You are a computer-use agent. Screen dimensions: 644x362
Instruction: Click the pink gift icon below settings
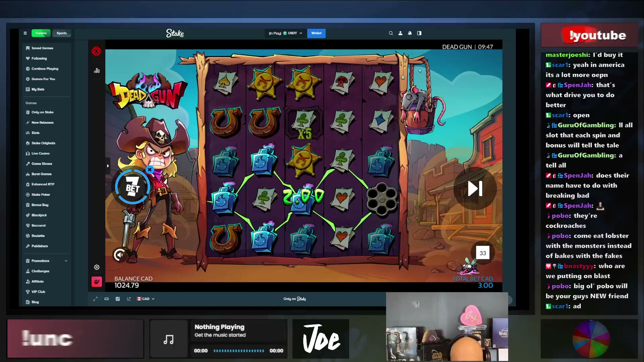tap(97, 282)
